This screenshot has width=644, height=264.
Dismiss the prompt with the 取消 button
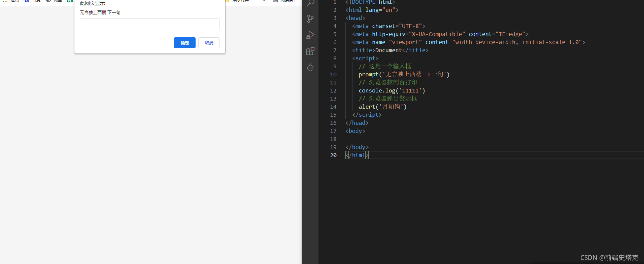coord(209,43)
